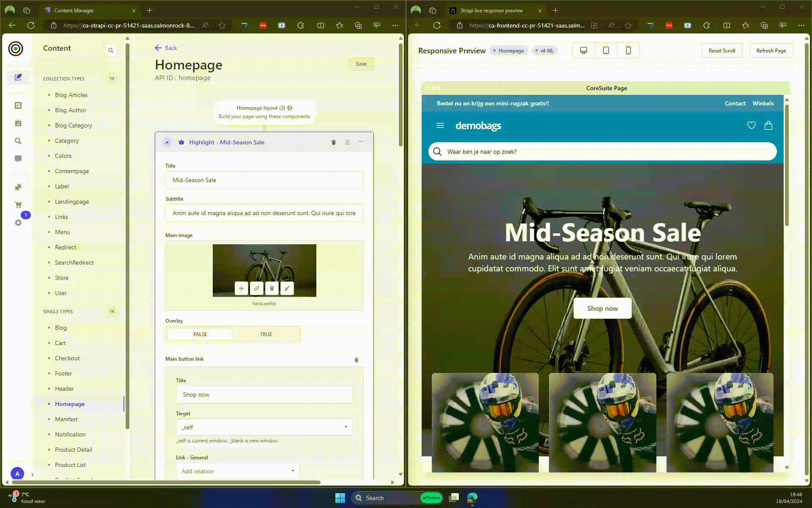
Task: Open the Footer single type
Action: tap(63, 373)
